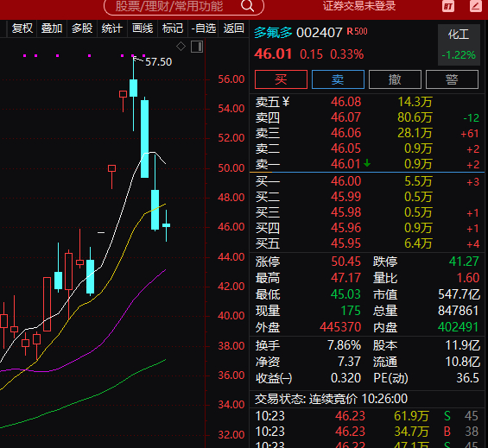Click the 买五 volume 6.4万

[418, 243]
